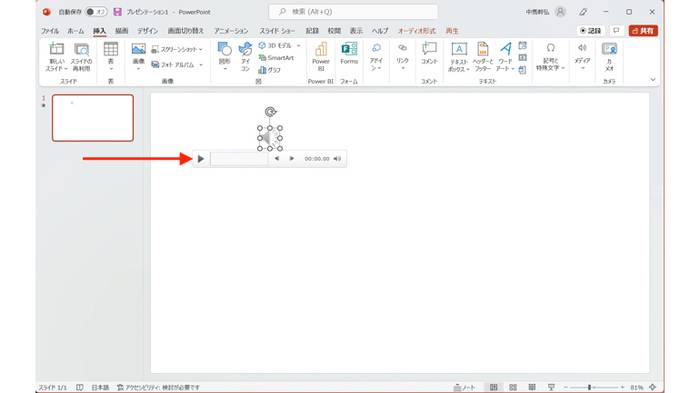
Task: Switch to the slide sorter view in the status bar
Action: (x=513, y=387)
